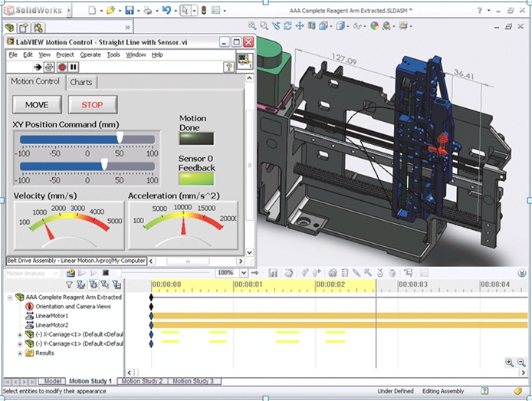
Task: Click the LabVIEW Pause icon
Action: 74,67
